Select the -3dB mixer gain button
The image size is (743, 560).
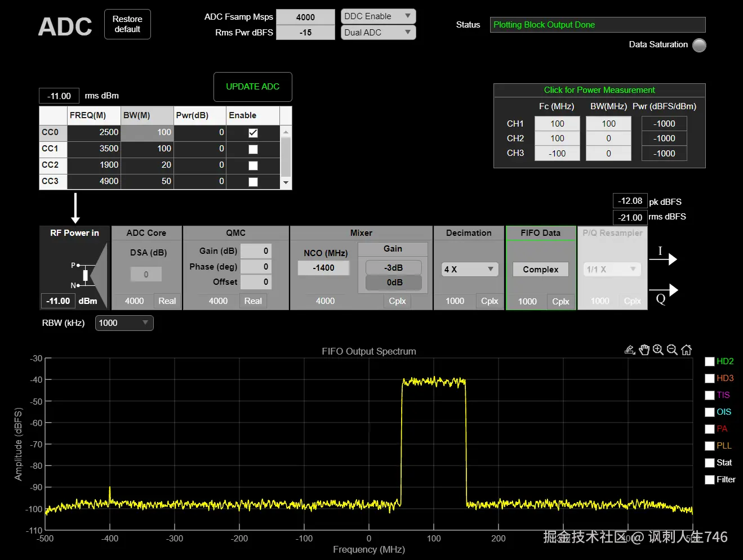(x=393, y=268)
